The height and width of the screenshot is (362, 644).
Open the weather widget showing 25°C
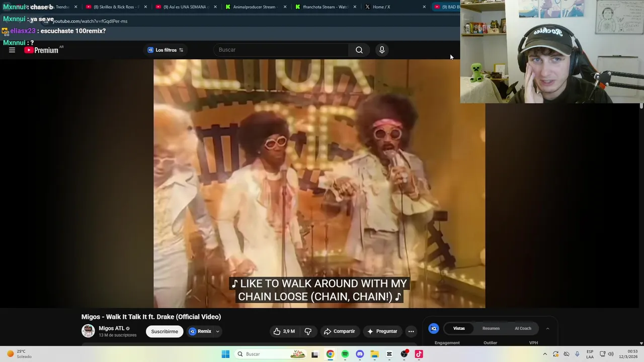(19, 354)
